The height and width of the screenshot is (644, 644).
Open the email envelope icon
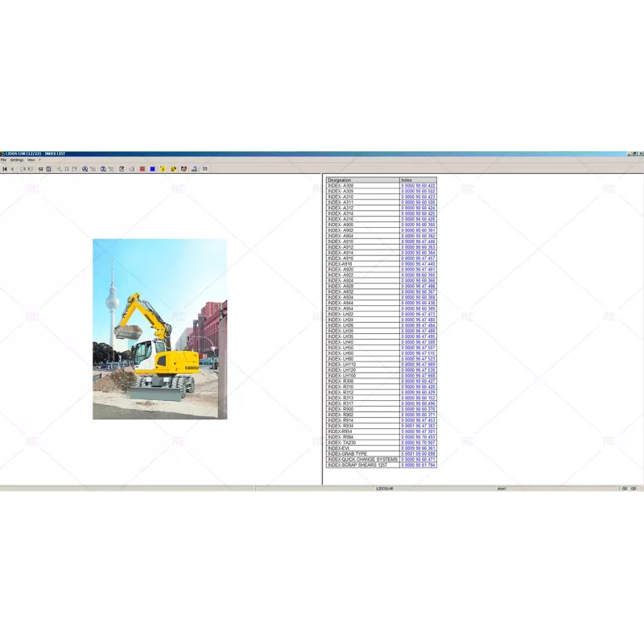coord(204,169)
